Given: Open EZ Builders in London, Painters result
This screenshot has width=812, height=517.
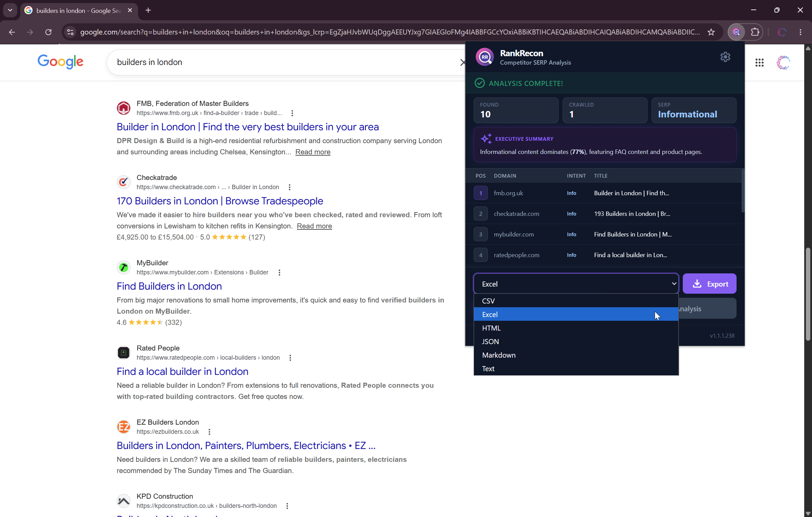Looking at the screenshot, I should click(246, 446).
